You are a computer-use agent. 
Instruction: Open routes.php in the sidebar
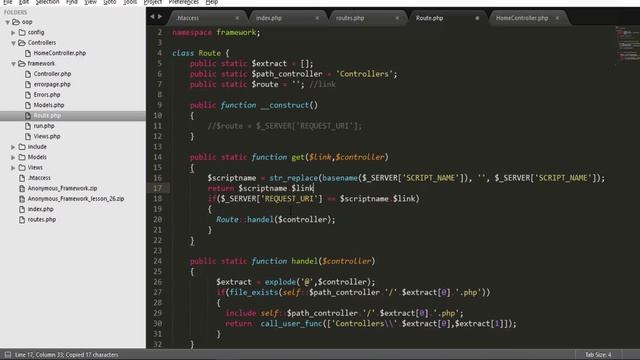(42, 220)
